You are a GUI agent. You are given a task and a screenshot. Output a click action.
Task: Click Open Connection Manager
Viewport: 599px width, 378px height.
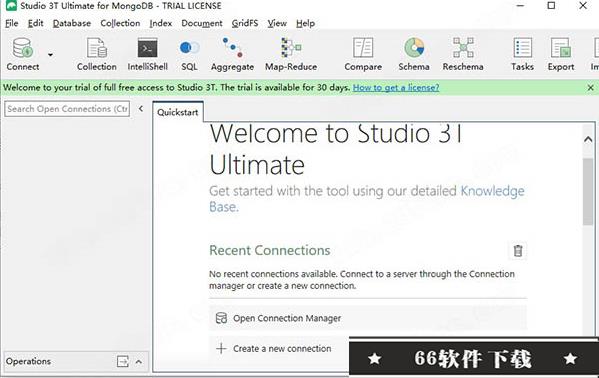tap(368, 318)
